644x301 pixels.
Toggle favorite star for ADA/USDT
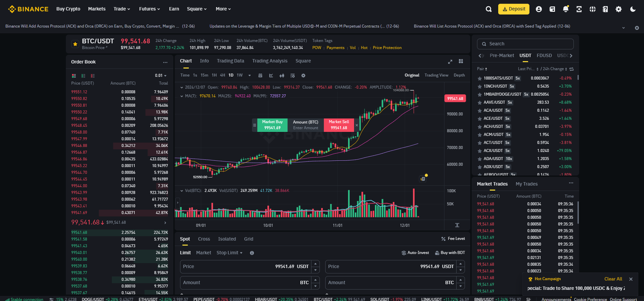coord(479,159)
